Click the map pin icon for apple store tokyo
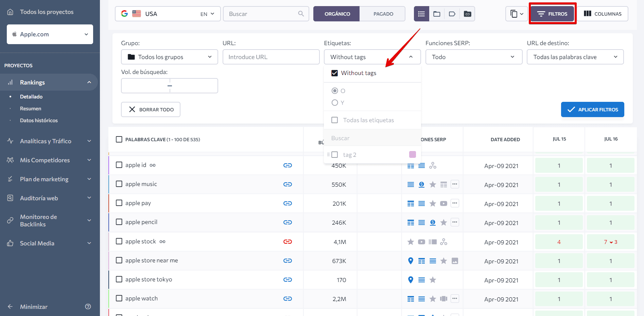This screenshot has width=644, height=316. (411, 280)
